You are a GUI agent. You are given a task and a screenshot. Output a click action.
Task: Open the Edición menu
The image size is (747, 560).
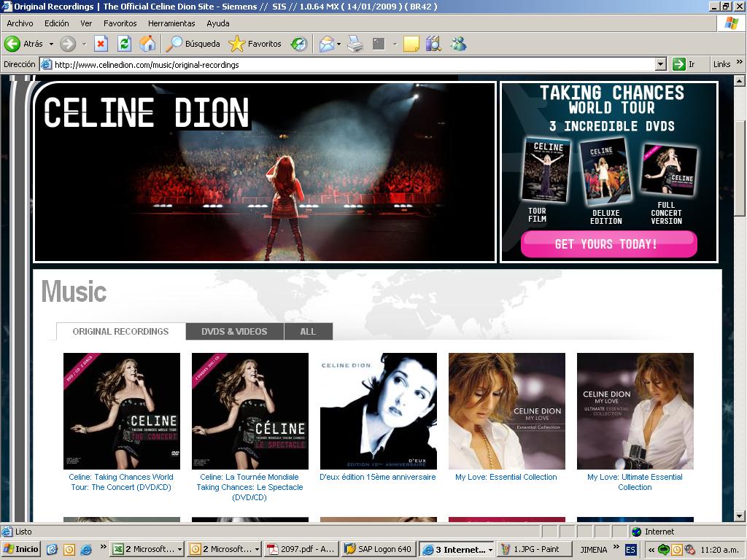click(x=57, y=23)
